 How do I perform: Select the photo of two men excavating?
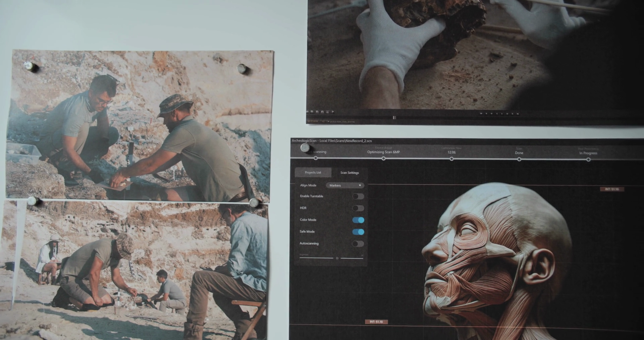click(139, 126)
